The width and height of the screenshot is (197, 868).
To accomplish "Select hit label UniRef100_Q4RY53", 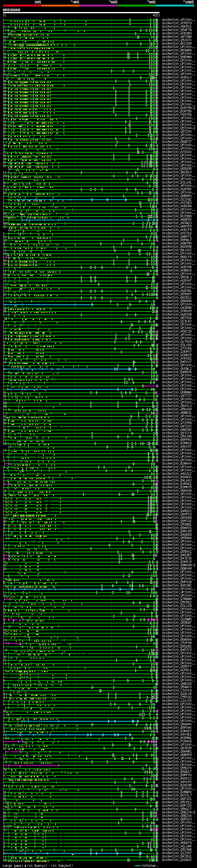I will click(x=177, y=226).
